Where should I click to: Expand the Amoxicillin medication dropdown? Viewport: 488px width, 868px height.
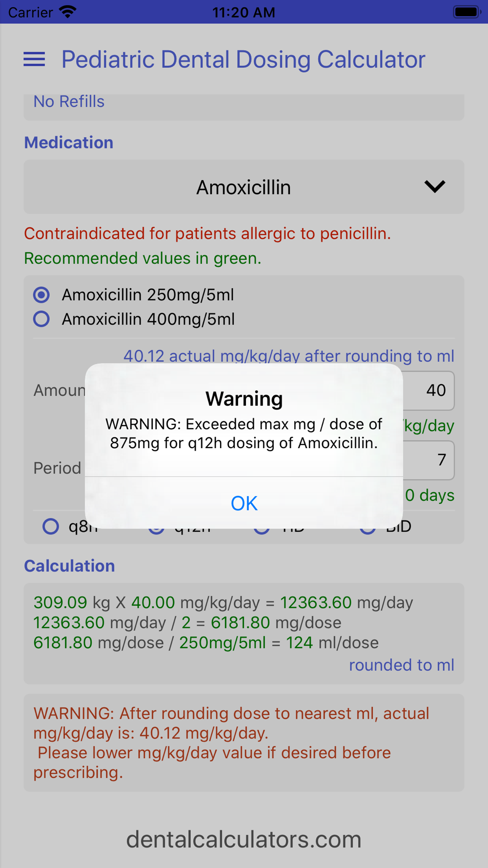244,187
